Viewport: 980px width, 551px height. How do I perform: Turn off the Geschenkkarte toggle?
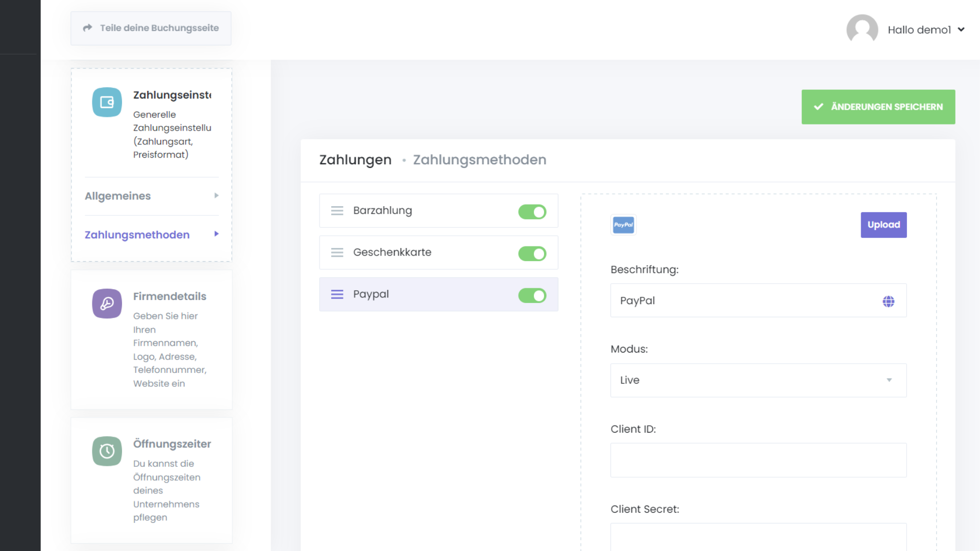tap(532, 254)
